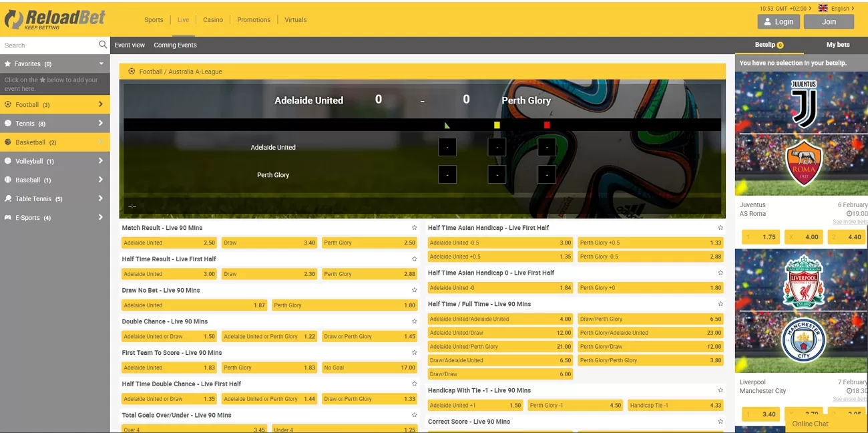Click the Juventus crest in promo
The image size is (868, 433).
(803, 104)
